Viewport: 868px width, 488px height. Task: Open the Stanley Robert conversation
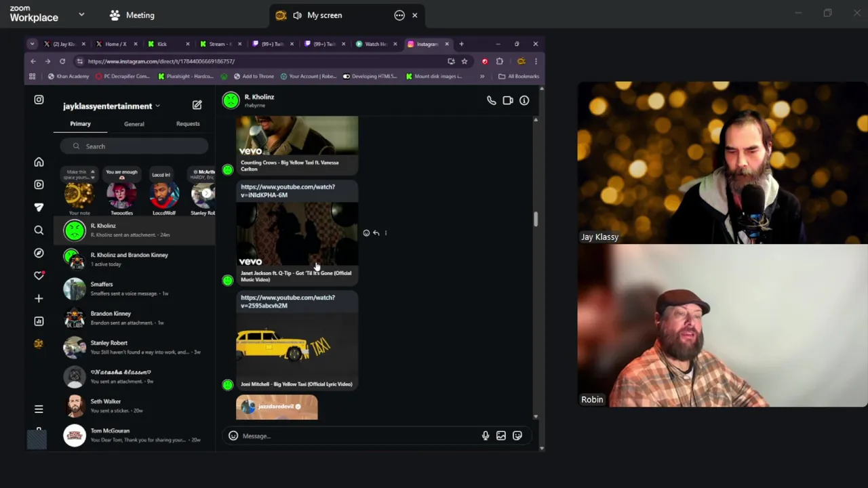[x=134, y=347]
